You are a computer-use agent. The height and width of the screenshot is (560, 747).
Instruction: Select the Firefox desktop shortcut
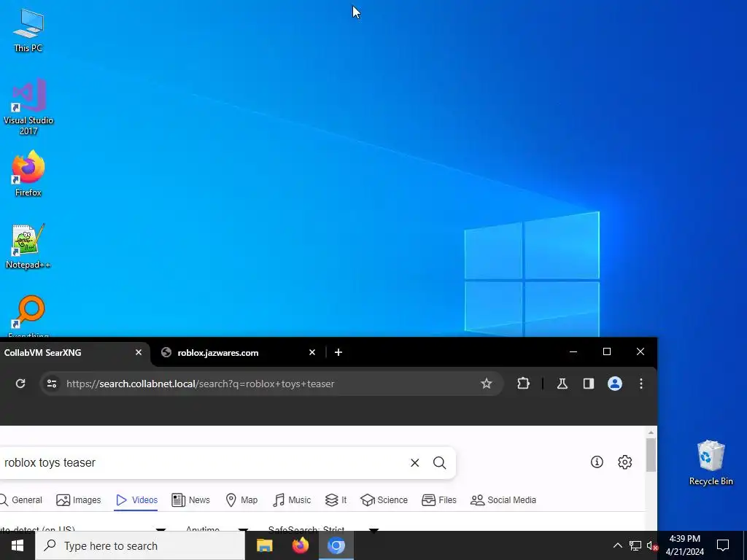click(x=28, y=174)
